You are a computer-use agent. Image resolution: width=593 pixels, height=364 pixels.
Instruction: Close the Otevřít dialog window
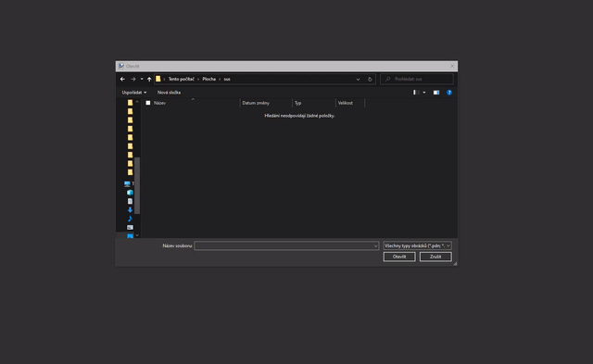tap(452, 66)
